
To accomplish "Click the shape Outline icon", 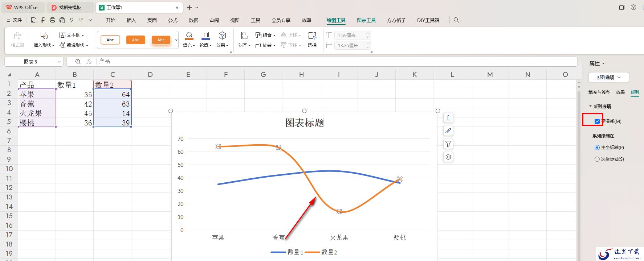I will coord(205,36).
